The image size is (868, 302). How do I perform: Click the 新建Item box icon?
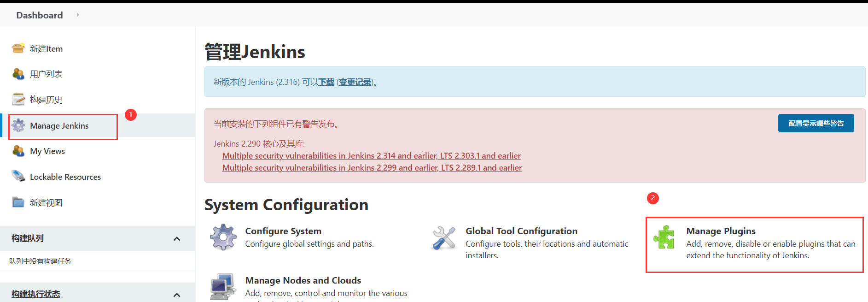pyautogui.click(x=18, y=48)
